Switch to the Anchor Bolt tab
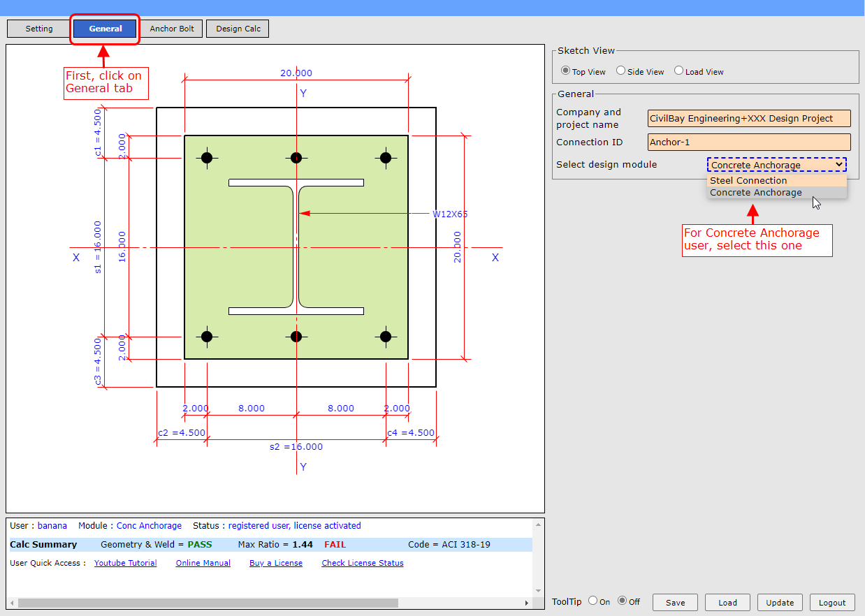 [x=172, y=29]
